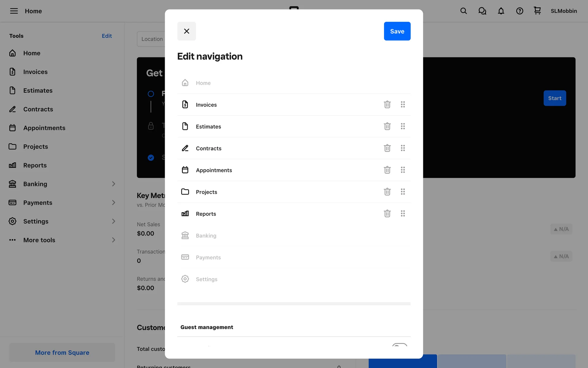Viewport: 588px width, 368px height.
Task: Click More from Square button
Action: click(x=62, y=353)
